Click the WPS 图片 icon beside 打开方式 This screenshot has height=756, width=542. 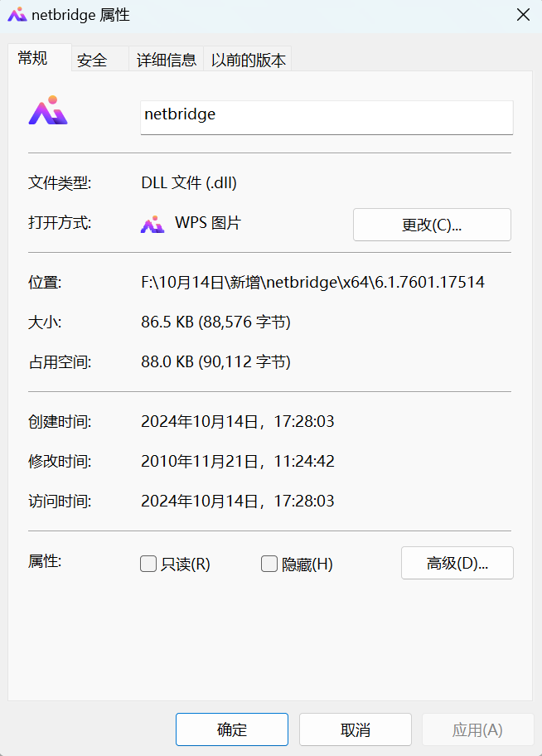click(152, 224)
